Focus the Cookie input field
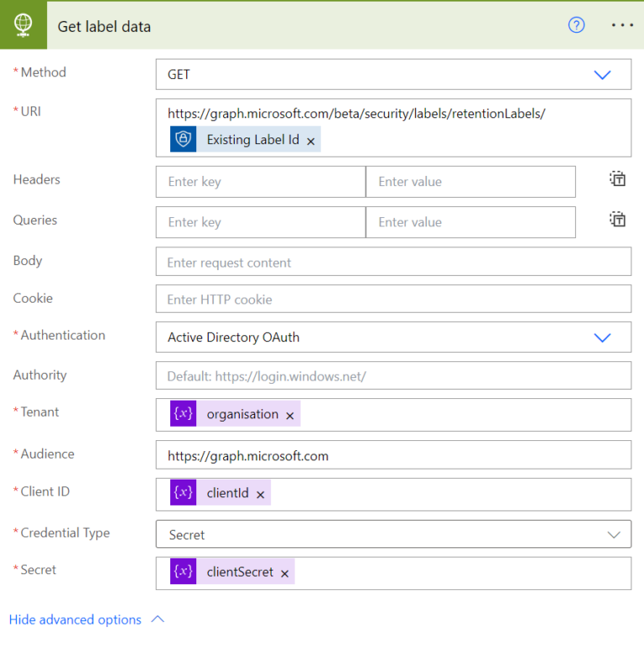The width and height of the screenshot is (644, 648). (393, 299)
